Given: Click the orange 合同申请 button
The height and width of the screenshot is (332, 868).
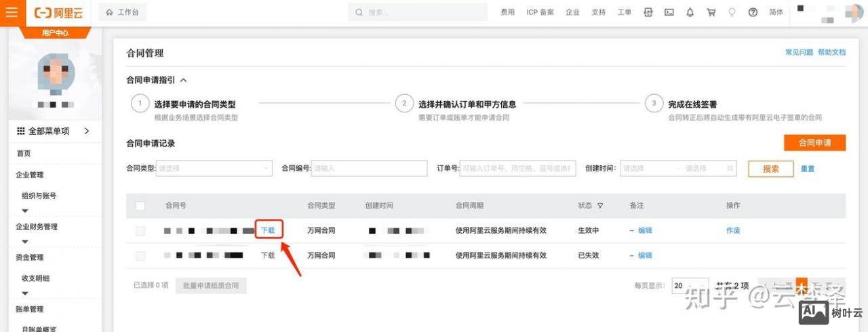Looking at the screenshot, I should pyautogui.click(x=815, y=143).
